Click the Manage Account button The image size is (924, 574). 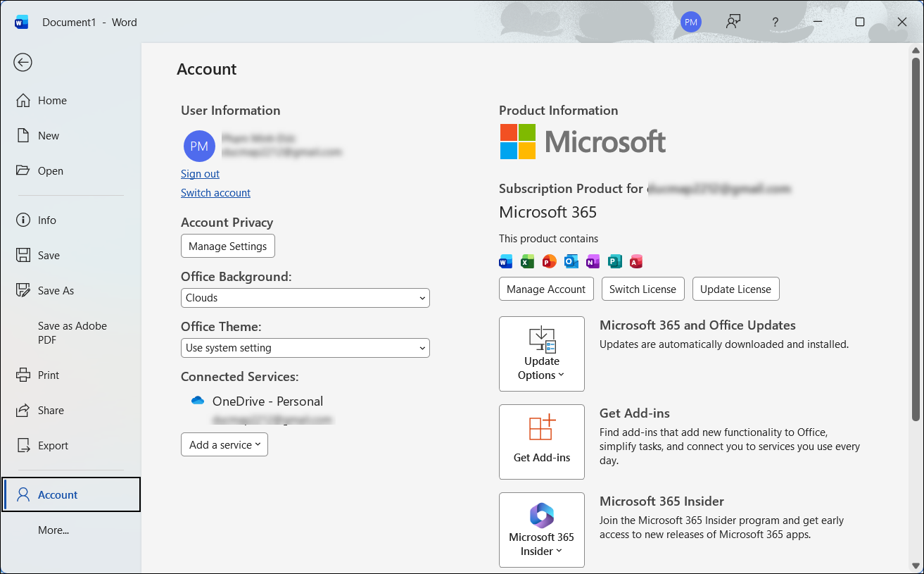[x=546, y=289]
